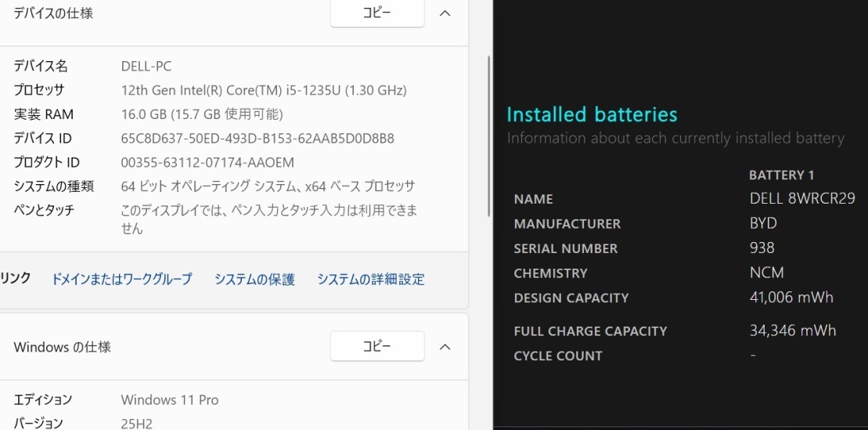Collapse the Windows の仕様 section chevron

click(445, 347)
